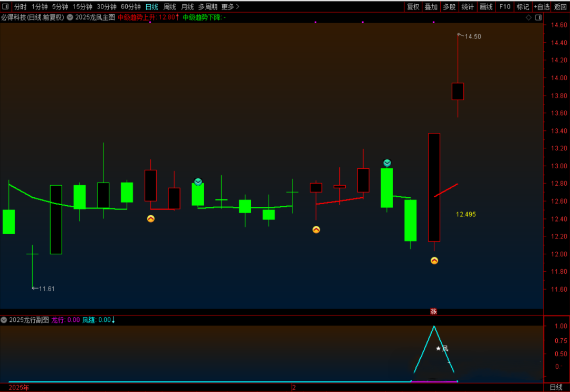The height and width of the screenshot is (392, 570).
Task: Open the F10 company info
Action: coord(505,7)
